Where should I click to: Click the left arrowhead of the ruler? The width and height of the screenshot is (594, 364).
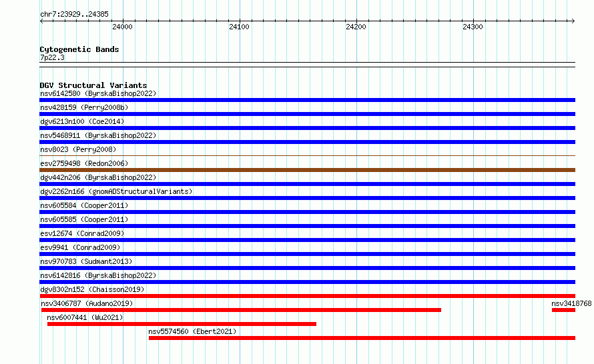tap(41, 21)
